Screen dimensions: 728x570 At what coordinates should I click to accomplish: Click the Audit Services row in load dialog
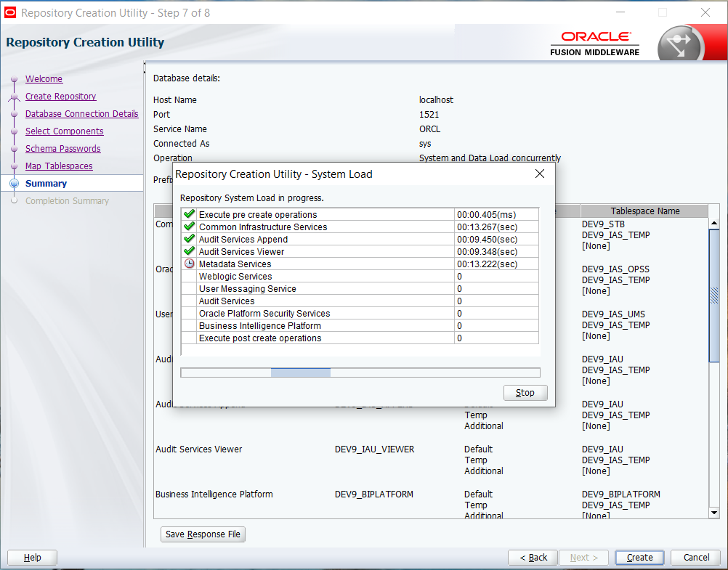[360, 301]
